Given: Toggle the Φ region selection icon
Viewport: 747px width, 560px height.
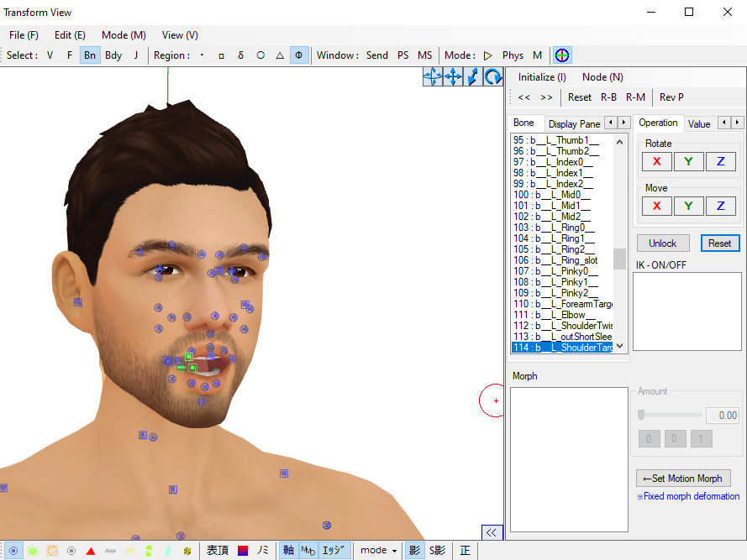Looking at the screenshot, I should point(298,55).
